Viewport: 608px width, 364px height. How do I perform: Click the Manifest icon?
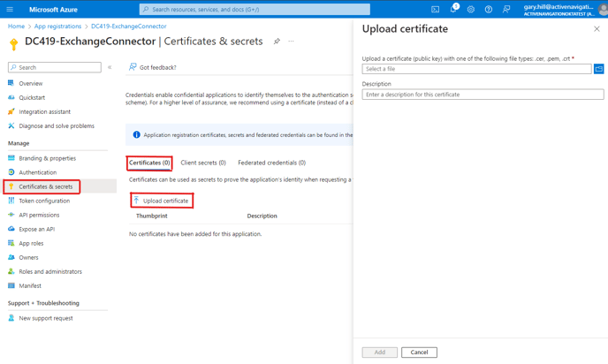pyautogui.click(x=11, y=285)
